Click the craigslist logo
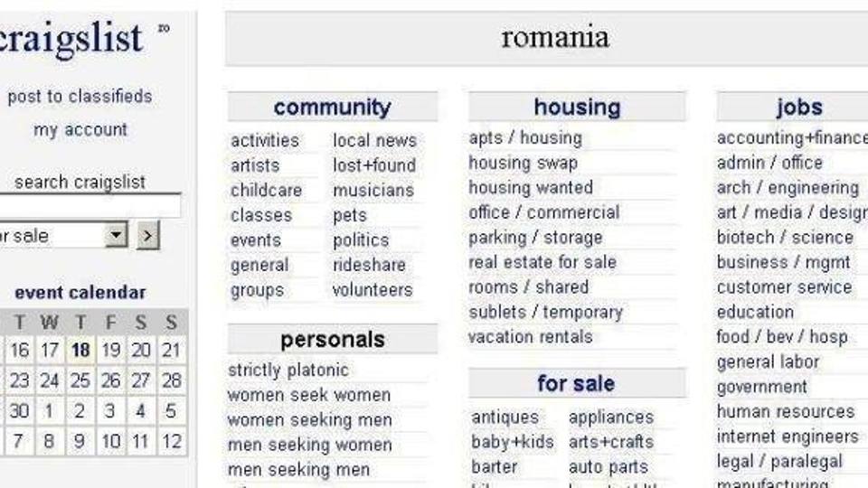Viewport: 868px width, 488px height. (x=71, y=38)
